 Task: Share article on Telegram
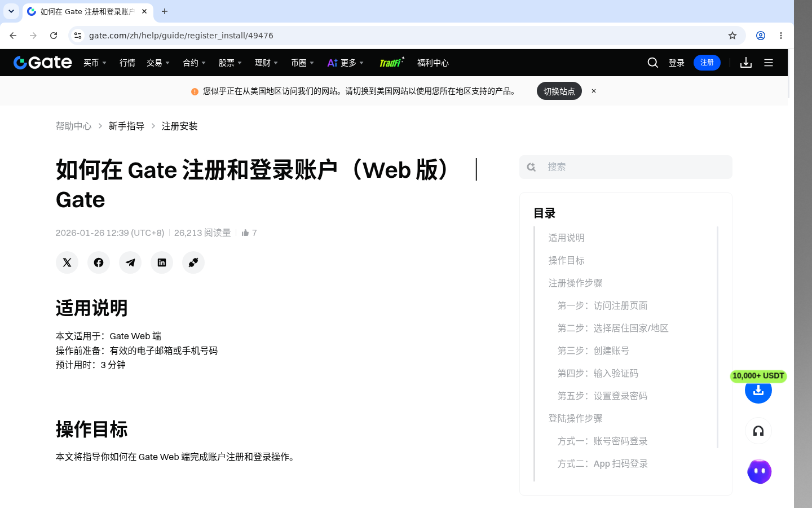coord(130,262)
